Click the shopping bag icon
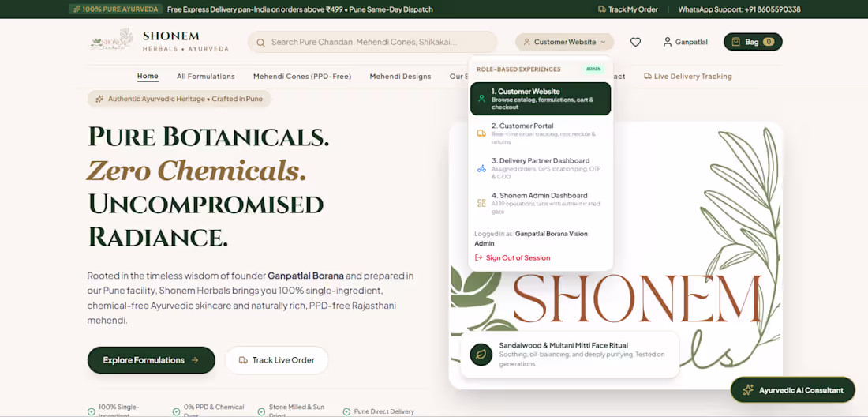 click(x=735, y=42)
